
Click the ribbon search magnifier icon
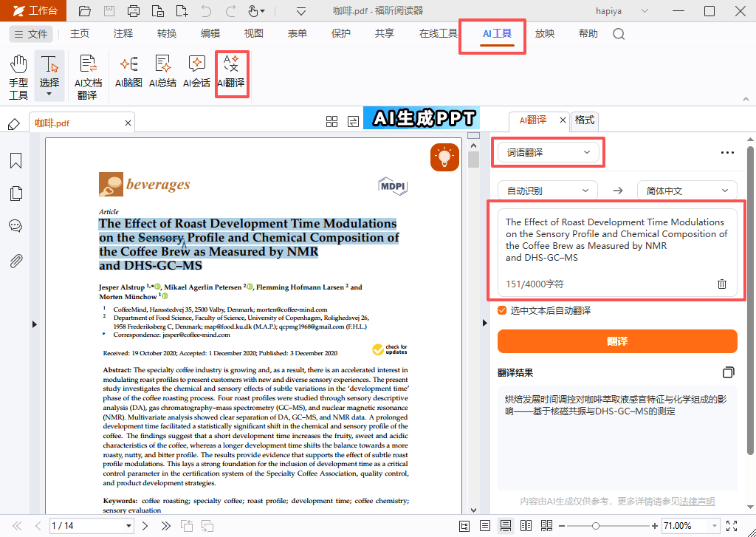[x=619, y=34]
